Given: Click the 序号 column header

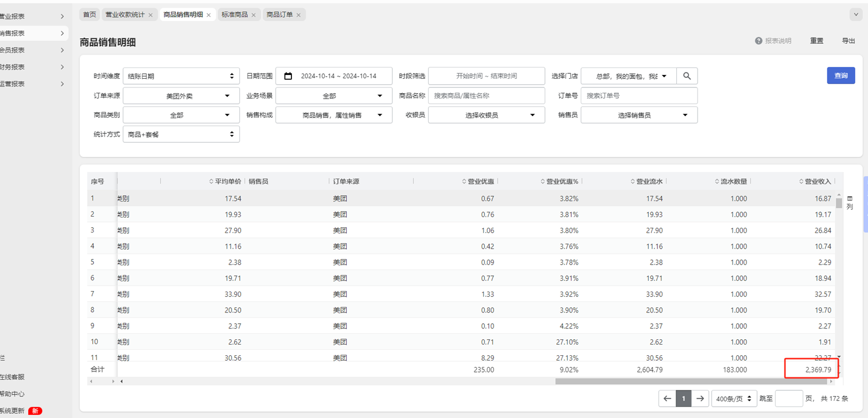Looking at the screenshot, I should click(x=98, y=182).
